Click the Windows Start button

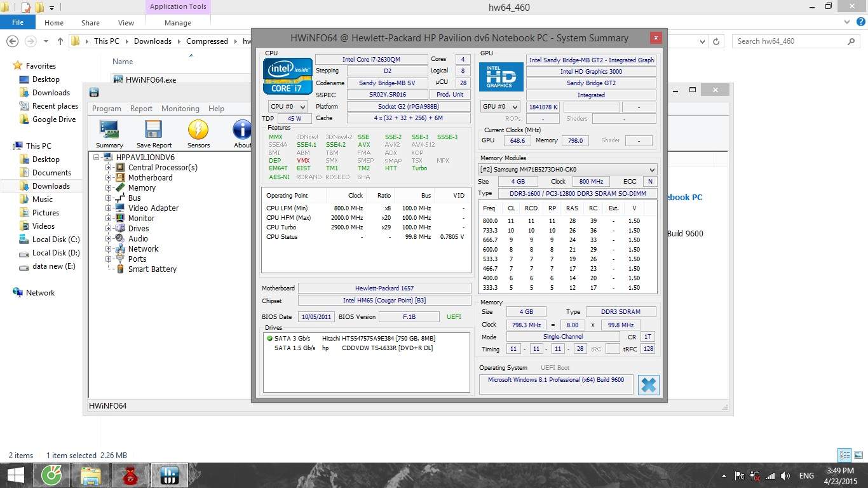[x=15, y=475]
